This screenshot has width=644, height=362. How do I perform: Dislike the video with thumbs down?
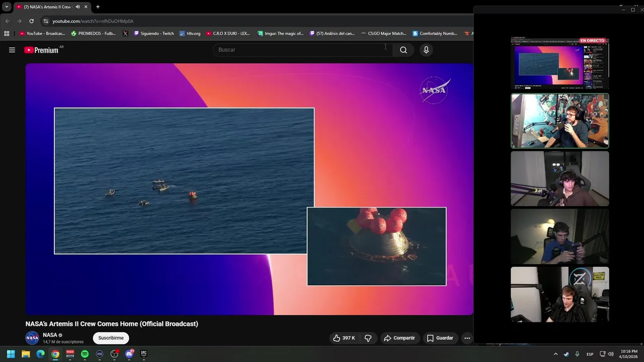click(368, 338)
